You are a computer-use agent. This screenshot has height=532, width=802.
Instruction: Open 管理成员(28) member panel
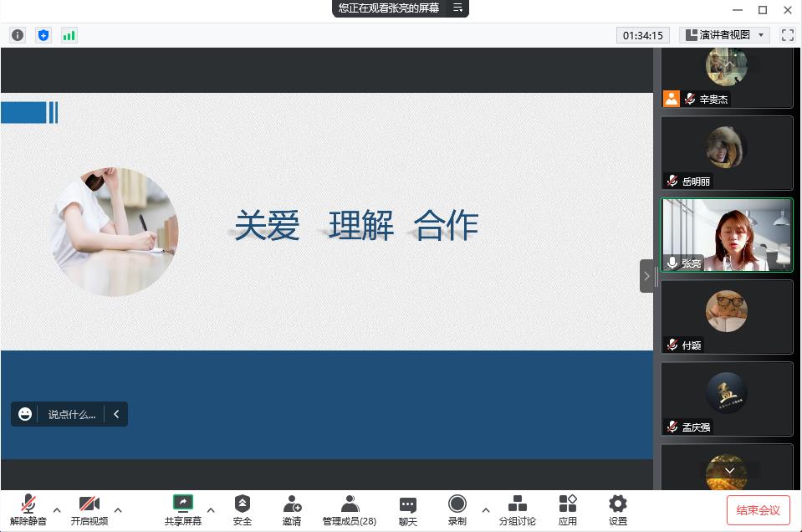coord(350,510)
